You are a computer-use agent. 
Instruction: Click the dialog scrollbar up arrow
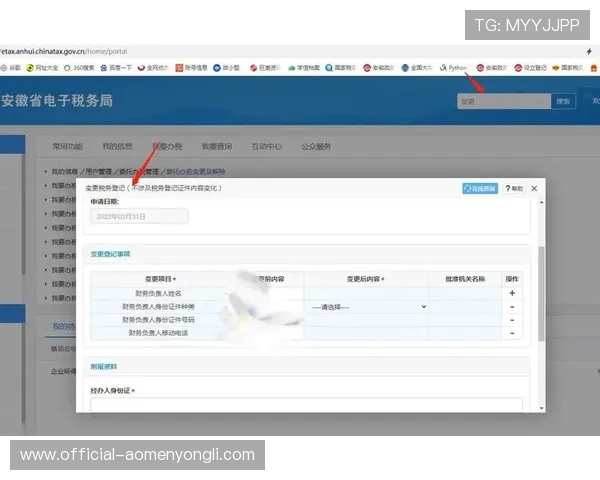pos(541,202)
